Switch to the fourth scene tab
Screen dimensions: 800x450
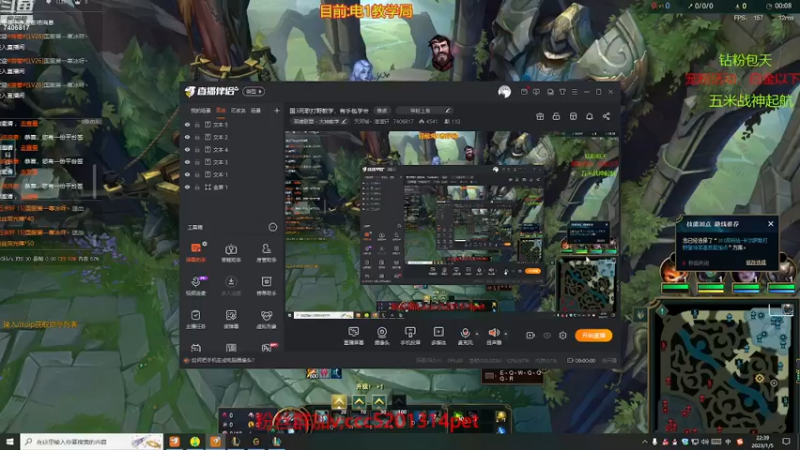(x=256, y=111)
